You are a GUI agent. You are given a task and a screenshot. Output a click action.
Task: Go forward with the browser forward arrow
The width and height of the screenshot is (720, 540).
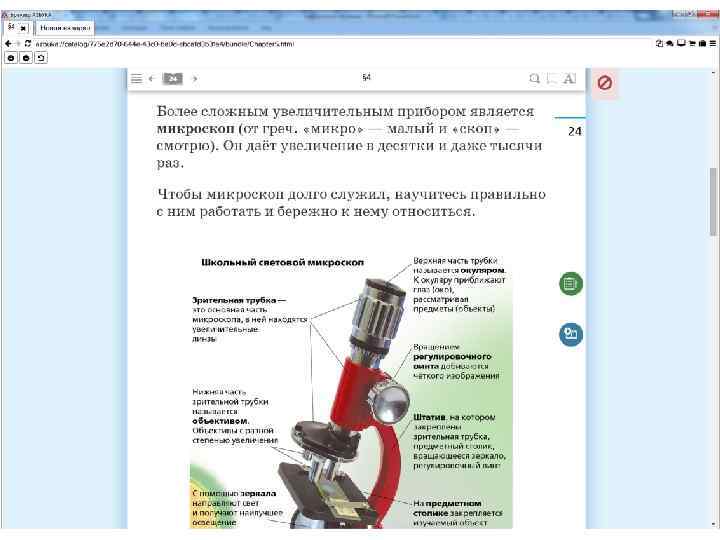(x=18, y=44)
